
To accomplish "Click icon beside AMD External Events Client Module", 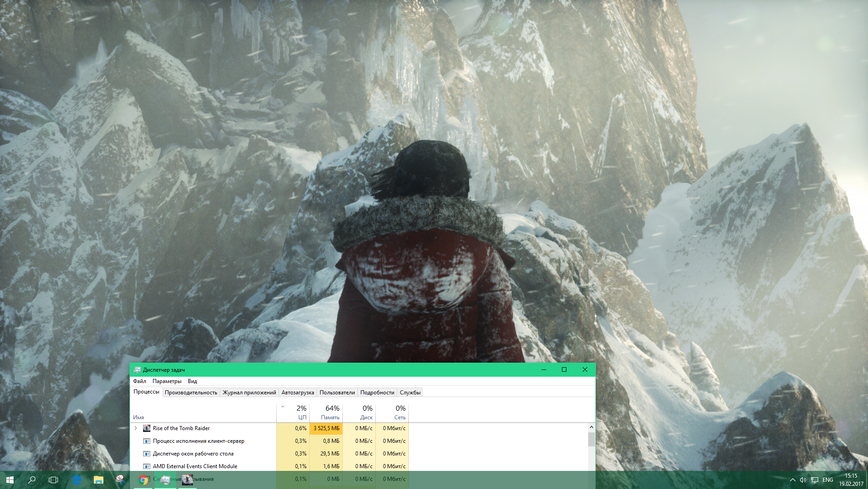I will point(147,466).
